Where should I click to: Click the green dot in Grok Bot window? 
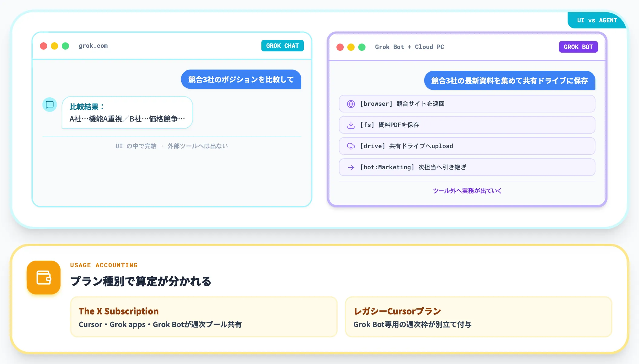362,47
